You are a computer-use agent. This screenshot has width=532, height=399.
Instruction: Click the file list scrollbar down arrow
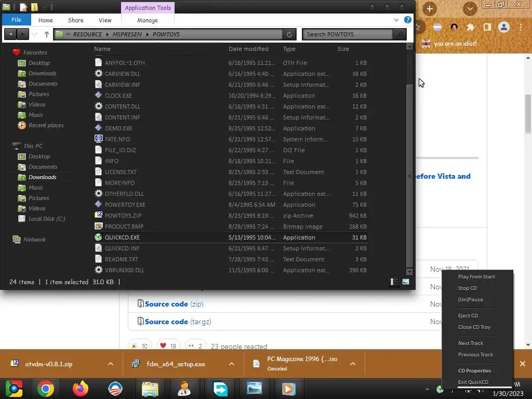409,272
